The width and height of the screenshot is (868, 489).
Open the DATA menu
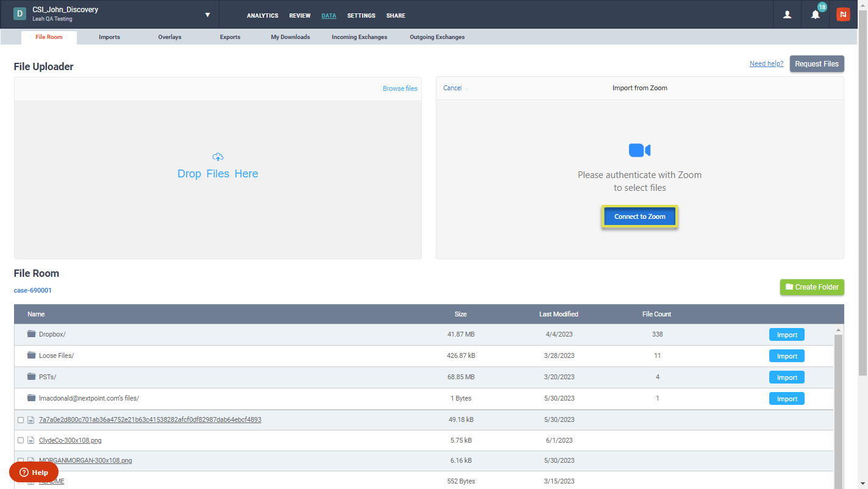pyautogui.click(x=329, y=16)
